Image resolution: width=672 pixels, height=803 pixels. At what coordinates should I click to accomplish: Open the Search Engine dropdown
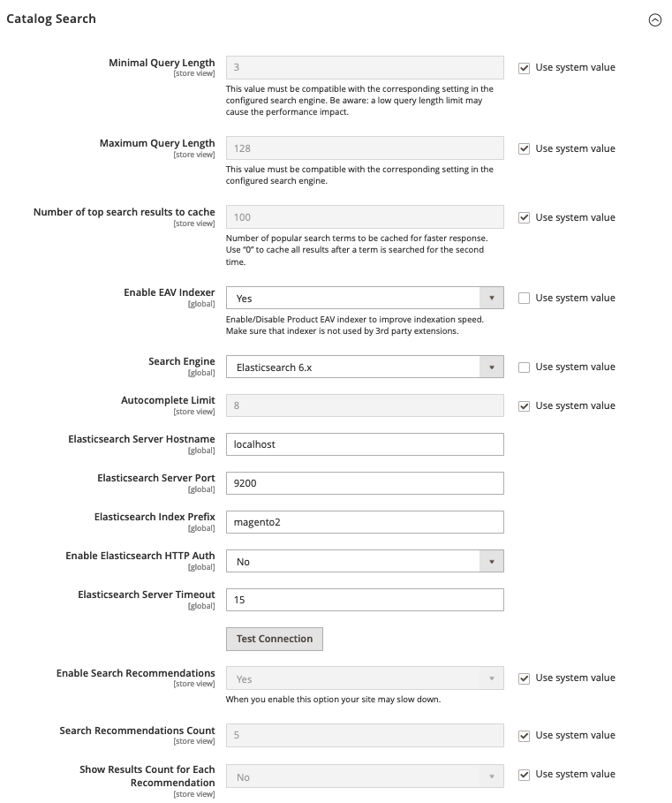[365, 367]
